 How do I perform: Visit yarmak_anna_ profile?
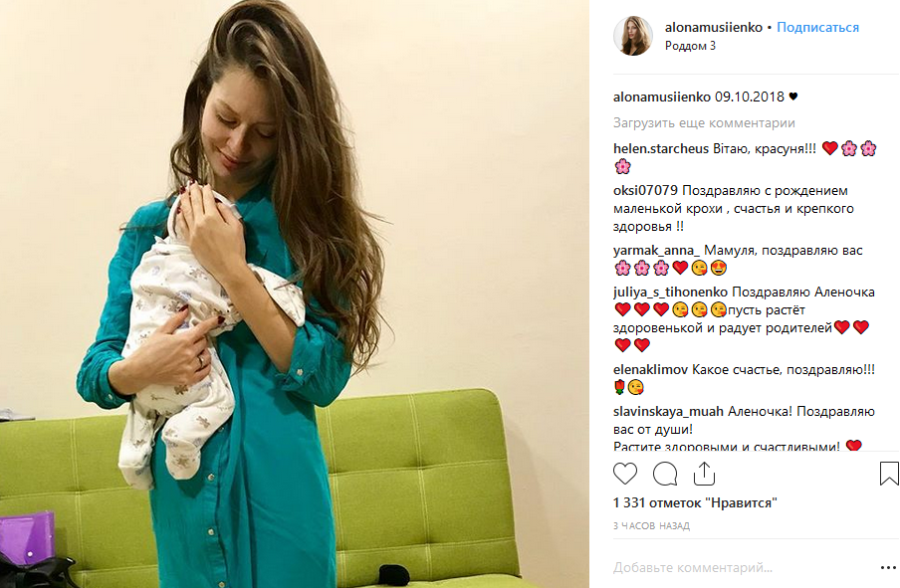(656, 251)
